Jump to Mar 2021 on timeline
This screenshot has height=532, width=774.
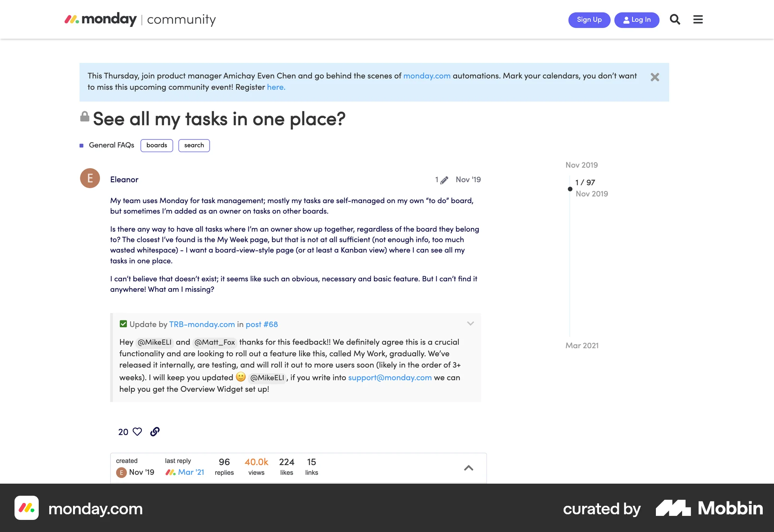582,345
